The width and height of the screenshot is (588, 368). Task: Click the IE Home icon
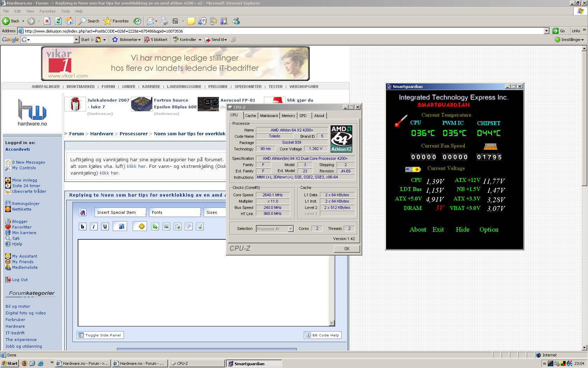point(69,21)
